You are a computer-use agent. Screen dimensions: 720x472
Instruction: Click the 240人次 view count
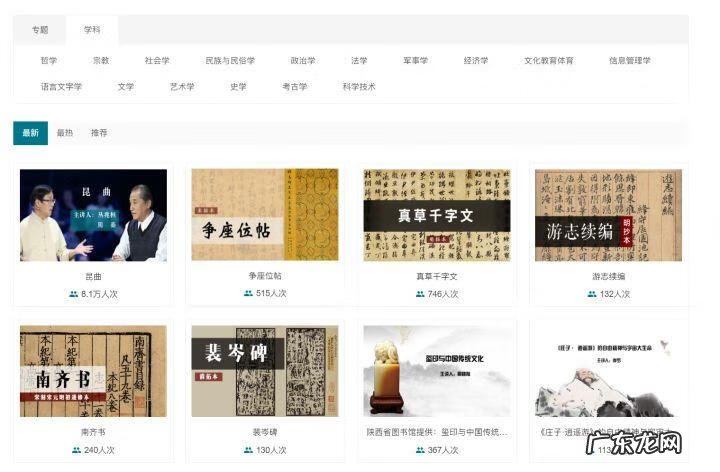point(100,450)
